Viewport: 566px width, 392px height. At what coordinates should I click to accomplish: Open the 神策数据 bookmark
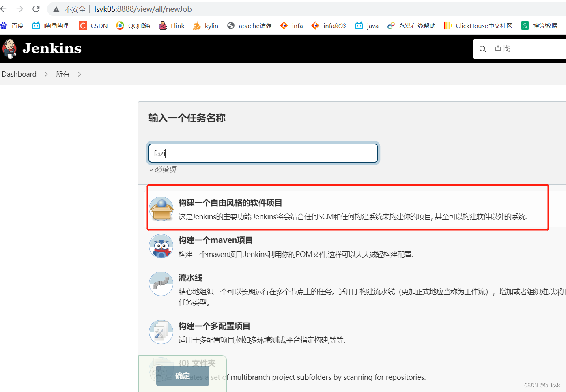[539, 26]
